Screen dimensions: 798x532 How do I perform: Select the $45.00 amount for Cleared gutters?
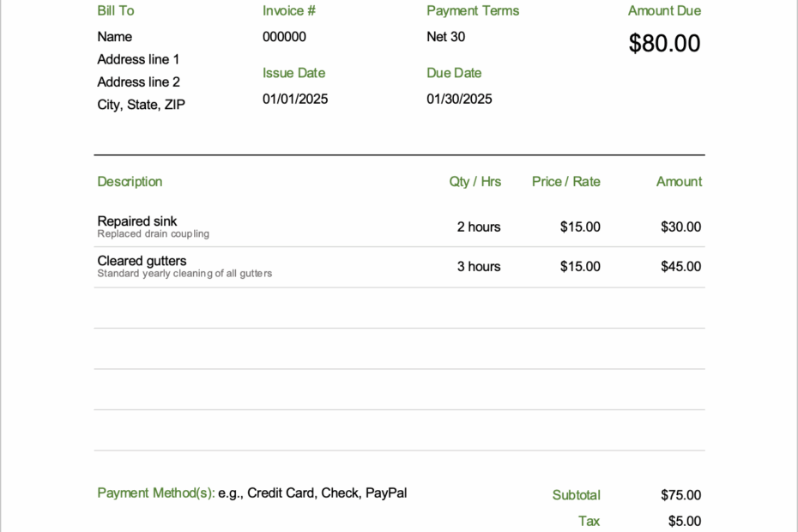point(680,266)
